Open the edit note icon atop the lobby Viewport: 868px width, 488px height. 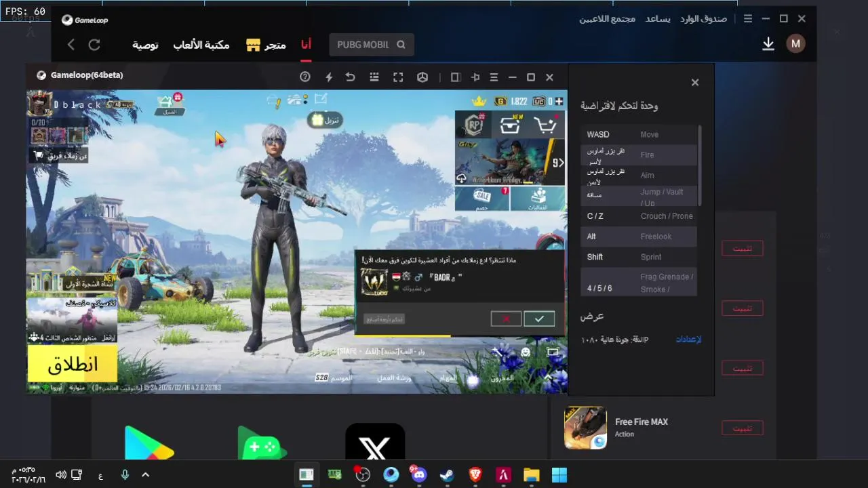(321, 100)
